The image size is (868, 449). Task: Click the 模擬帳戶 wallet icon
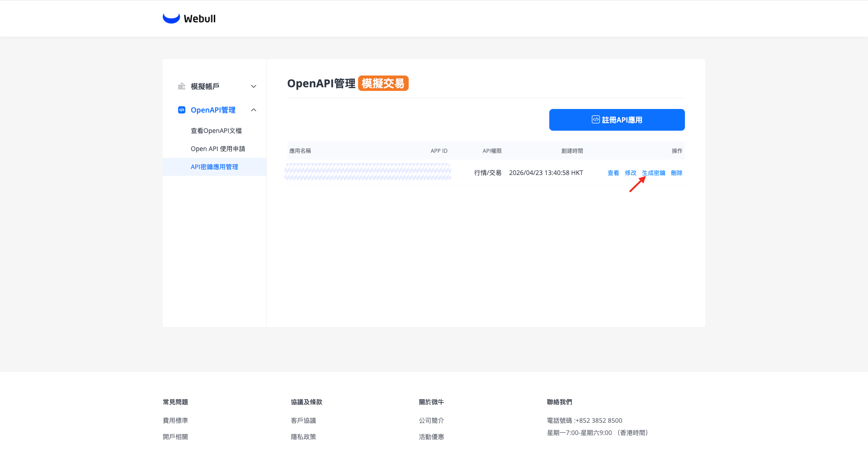182,86
